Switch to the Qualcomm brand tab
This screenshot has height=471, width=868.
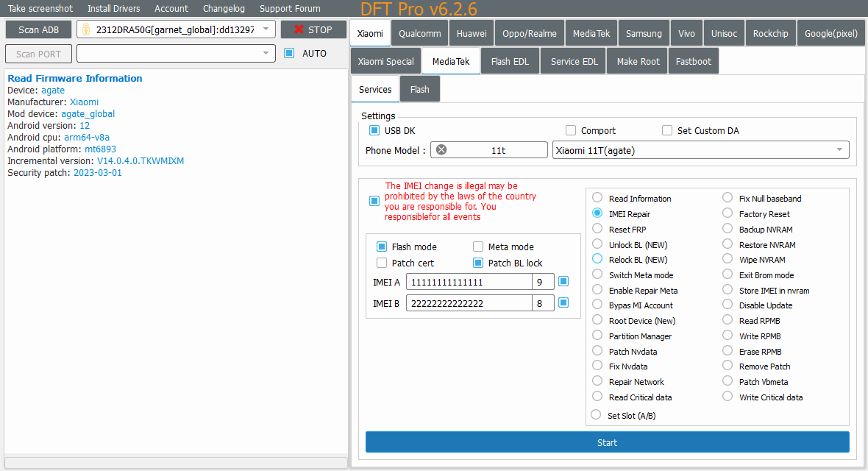[419, 33]
